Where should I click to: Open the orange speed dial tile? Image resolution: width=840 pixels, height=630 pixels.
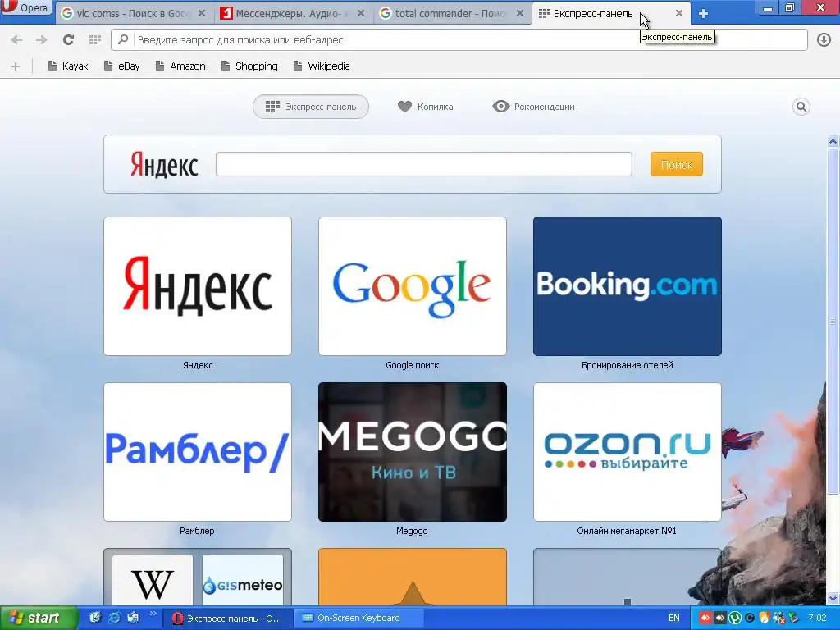click(413, 577)
